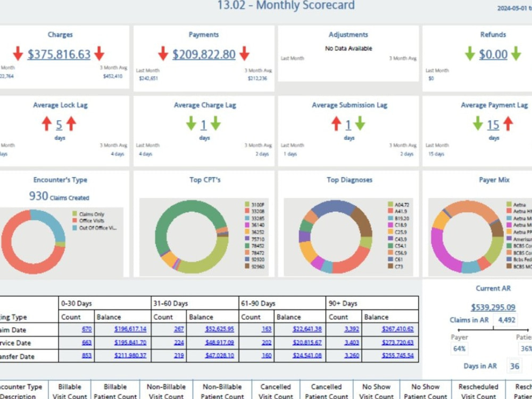Image resolution: width=532 pixels, height=399 pixels.
Task: Select the A04.72 legend entry in Top Diagnoses
Action: click(x=398, y=205)
